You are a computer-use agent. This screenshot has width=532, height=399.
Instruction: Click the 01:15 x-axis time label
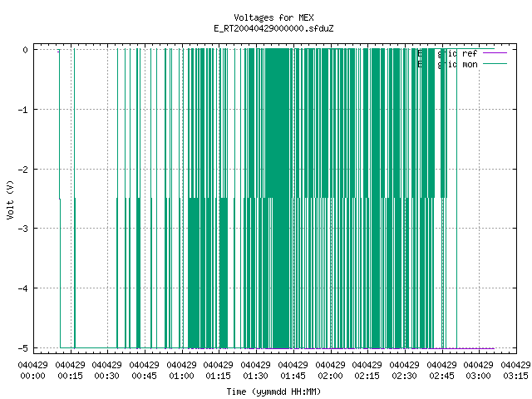pyautogui.click(x=218, y=376)
